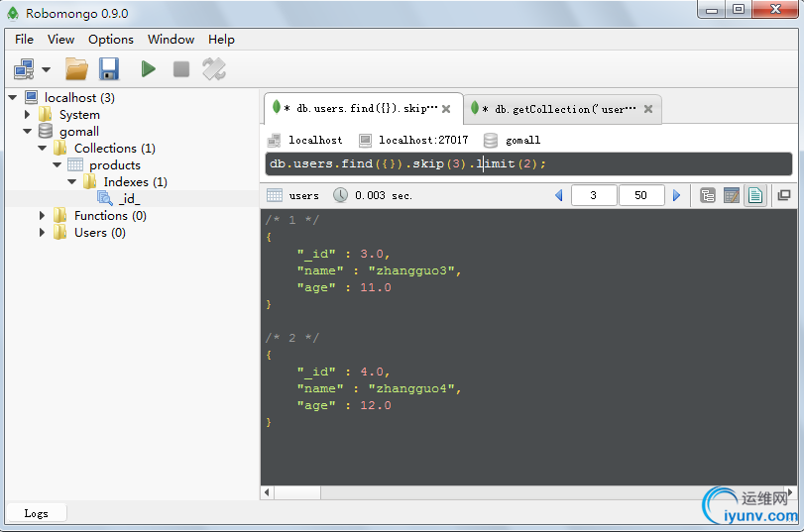Click the batch size field showing 50
Screen dimensions: 804x532
(x=641, y=195)
